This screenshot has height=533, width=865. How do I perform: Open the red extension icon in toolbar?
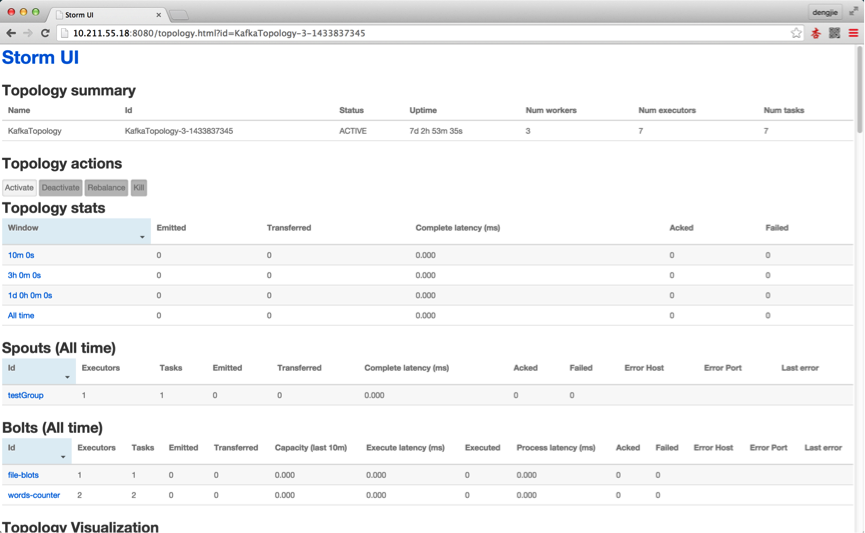(x=815, y=33)
